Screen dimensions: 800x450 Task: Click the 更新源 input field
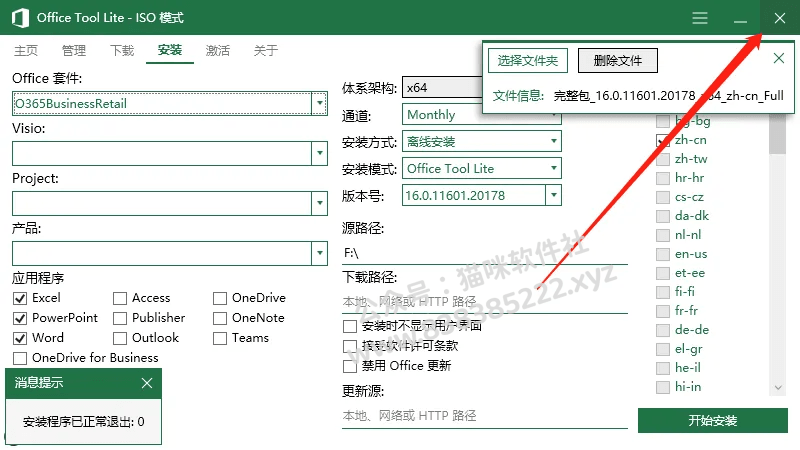click(x=485, y=416)
